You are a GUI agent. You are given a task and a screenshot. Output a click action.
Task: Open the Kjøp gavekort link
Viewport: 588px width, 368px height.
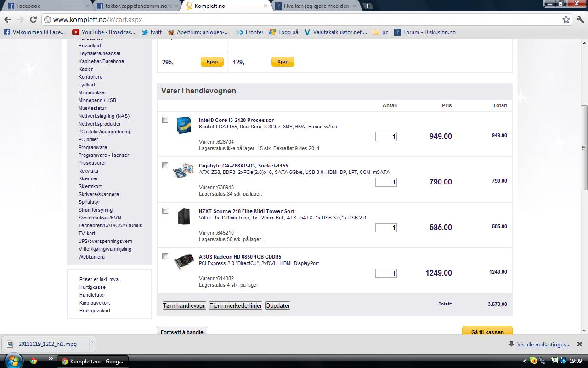(95, 303)
